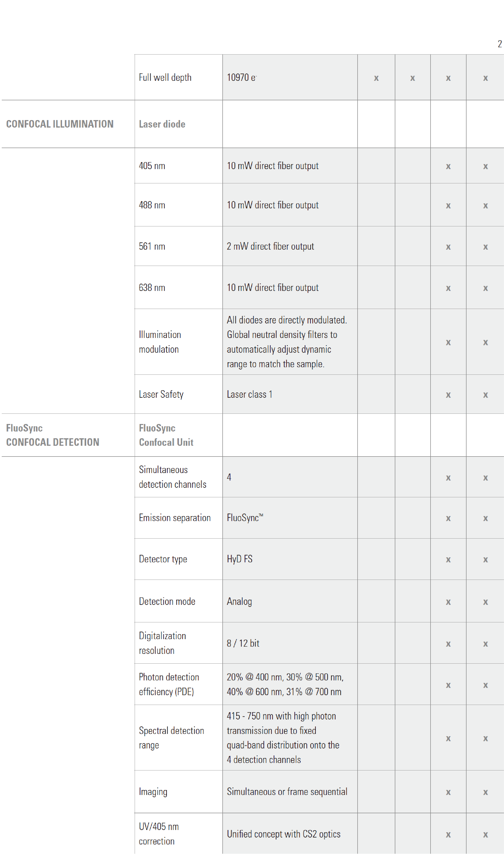Click the Laser class 1 value
Image resolution: width=504 pixels, height=856 pixels.
coord(249,394)
